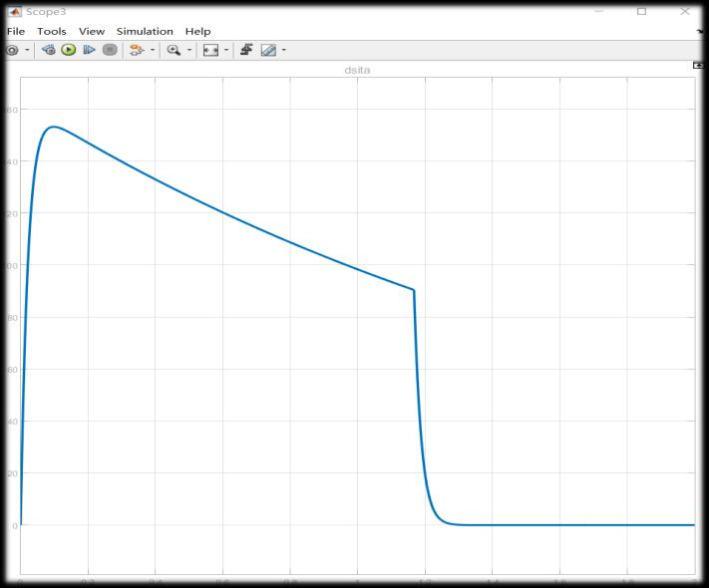
Task: Click the Step Back toolbar icon
Action: click(49, 50)
